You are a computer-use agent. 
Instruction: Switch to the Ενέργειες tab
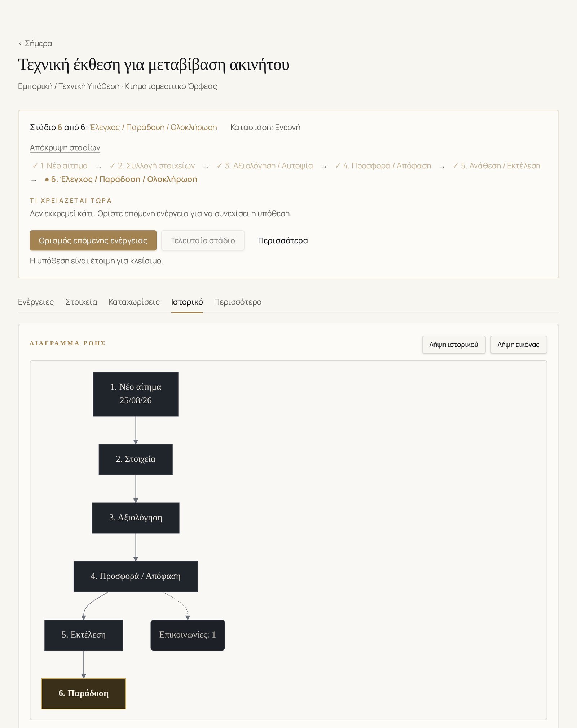tap(36, 302)
